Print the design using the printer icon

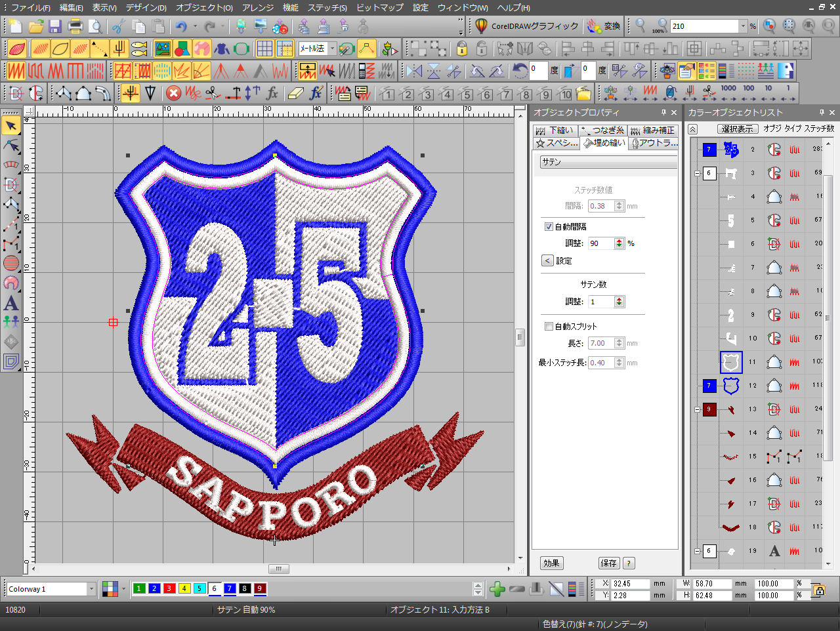pos(75,26)
